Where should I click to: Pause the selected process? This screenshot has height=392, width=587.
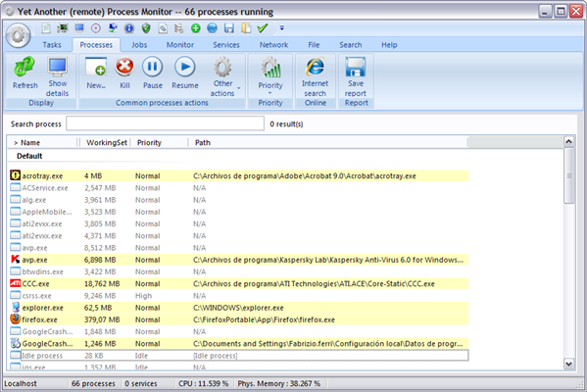point(153,73)
